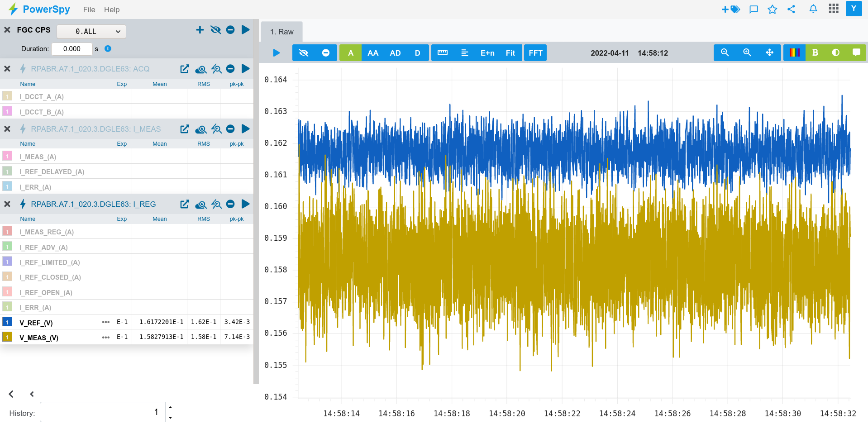
Task: Open the File menu
Action: [89, 10]
